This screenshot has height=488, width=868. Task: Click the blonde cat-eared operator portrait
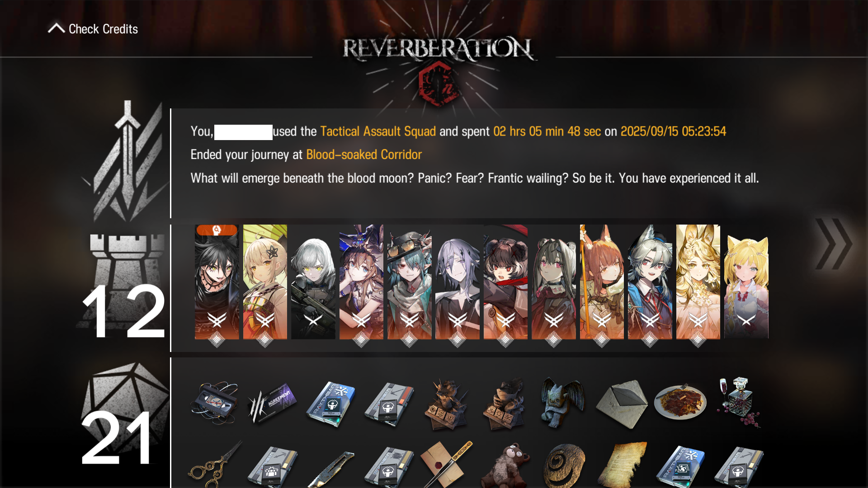(x=746, y=282)
